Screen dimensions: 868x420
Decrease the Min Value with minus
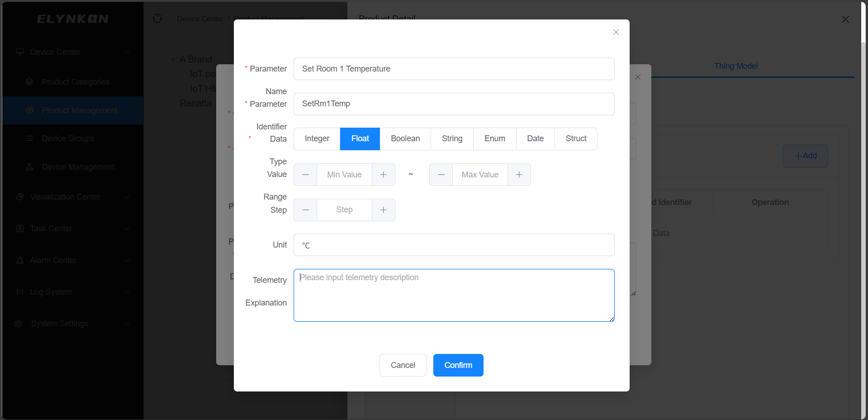click(x=306, y=175)
